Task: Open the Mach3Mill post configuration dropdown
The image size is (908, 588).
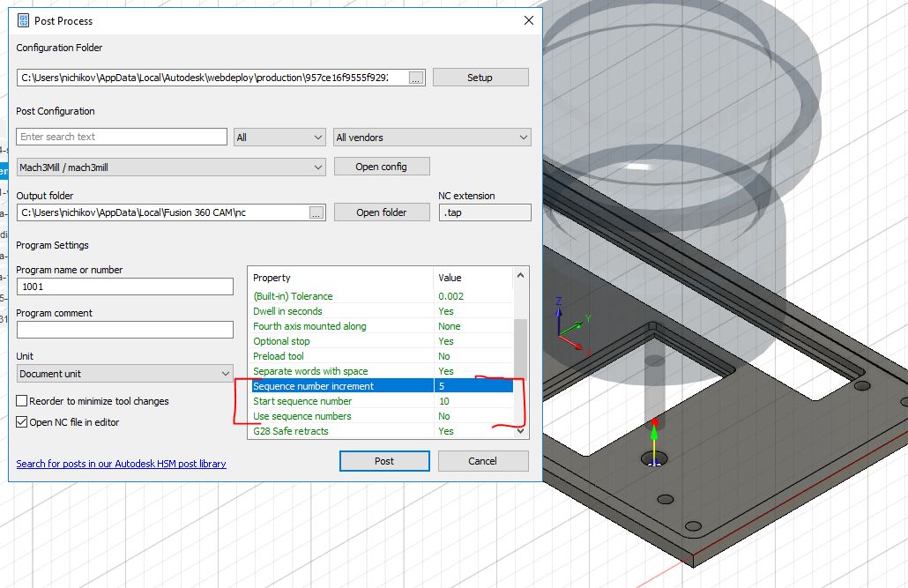Action: point(171,167)
